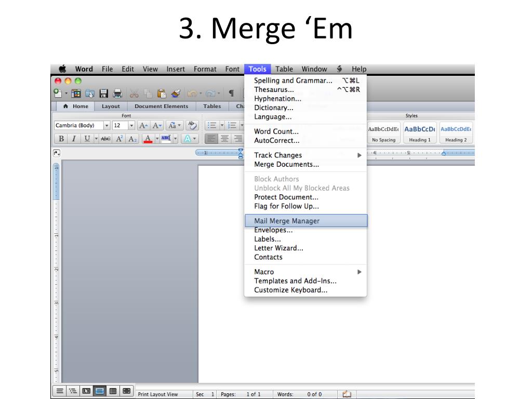Toggle Superscript formatting
This screenshot has height=399, width=532.
click(119, 138)
